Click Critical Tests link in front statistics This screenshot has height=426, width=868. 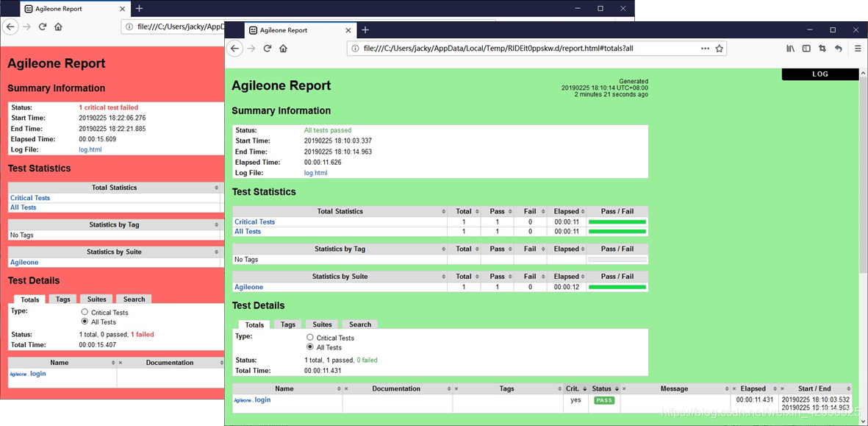coord(254,221)
